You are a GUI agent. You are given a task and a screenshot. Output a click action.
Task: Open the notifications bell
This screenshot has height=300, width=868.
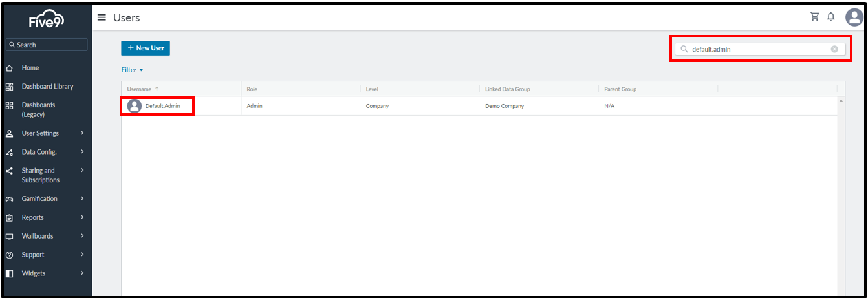(831, 17)
